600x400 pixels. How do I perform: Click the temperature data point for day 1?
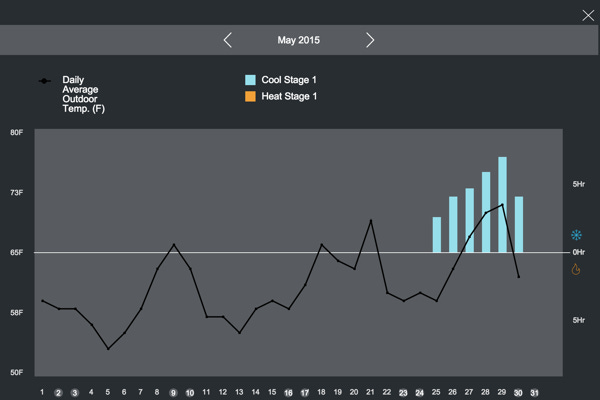click(x=42, y=301)
